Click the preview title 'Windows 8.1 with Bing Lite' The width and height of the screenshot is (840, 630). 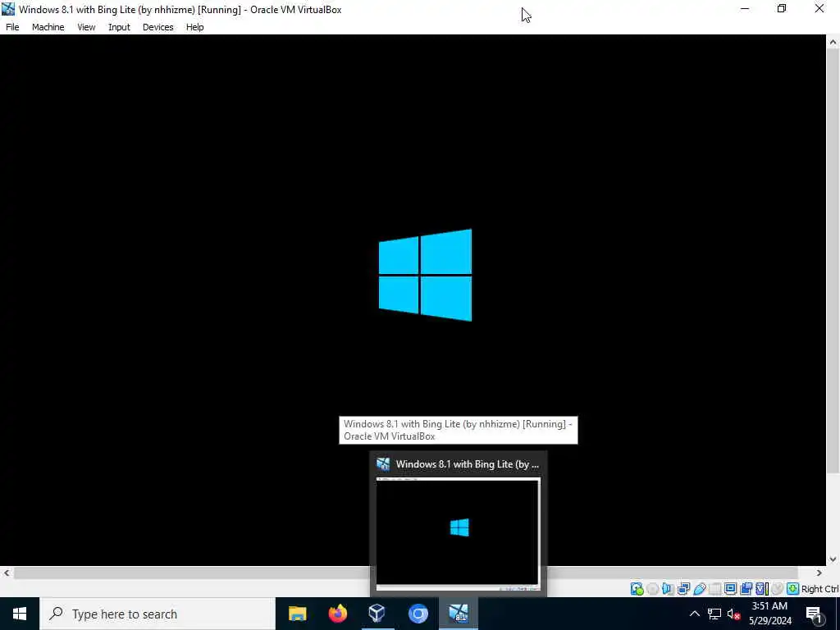point(467,464)
